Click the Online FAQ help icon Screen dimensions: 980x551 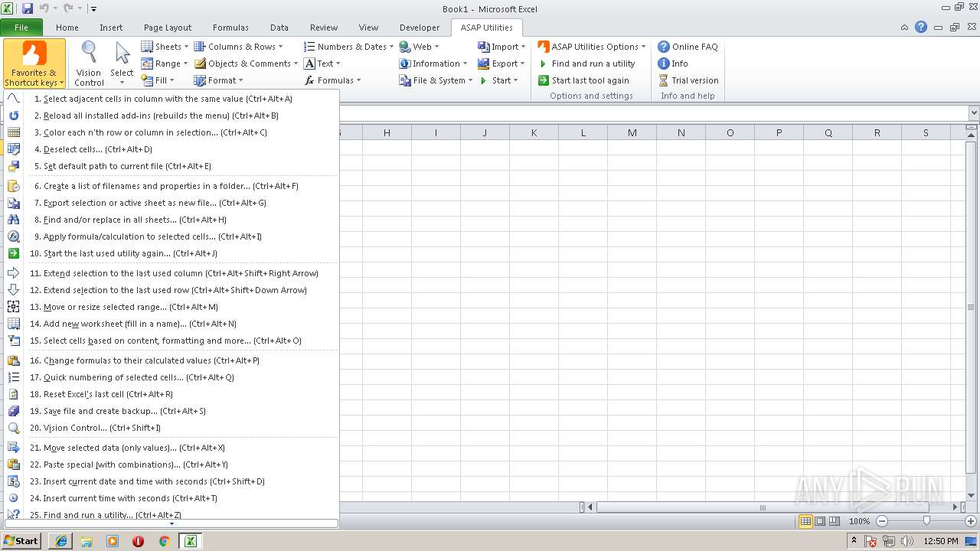(664, 47)
